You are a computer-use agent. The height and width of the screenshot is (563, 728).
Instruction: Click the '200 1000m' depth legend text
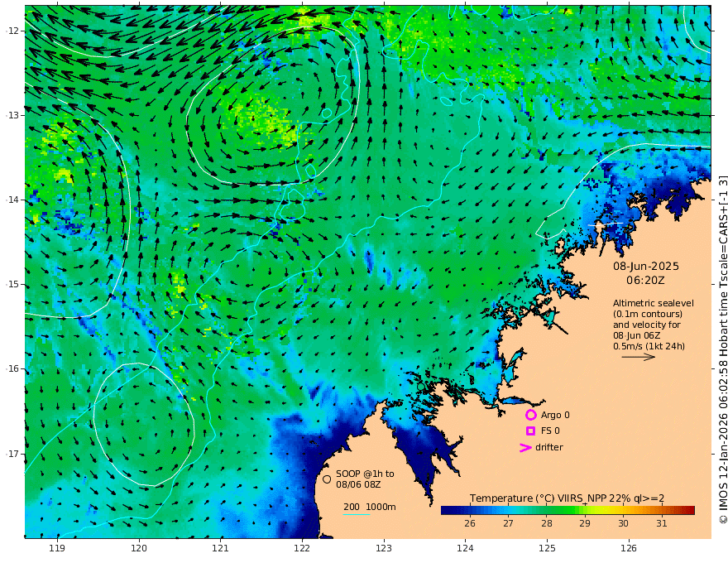pos(370,507)
